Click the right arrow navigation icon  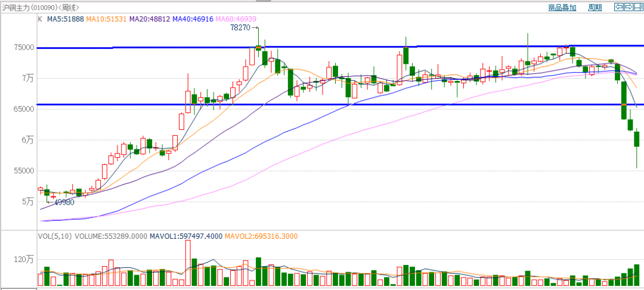click(628, 7)
